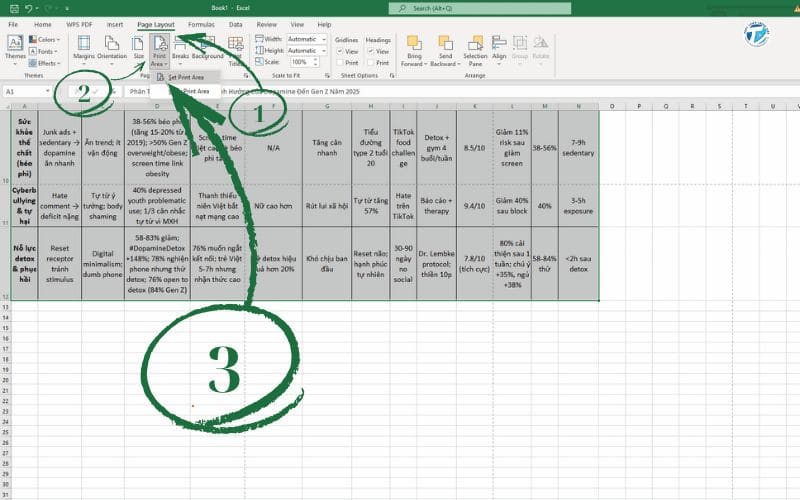This screenshot has width=800, height=500.
Task: Open the theme Effects dropdown
Action: (x=45, y=63)
